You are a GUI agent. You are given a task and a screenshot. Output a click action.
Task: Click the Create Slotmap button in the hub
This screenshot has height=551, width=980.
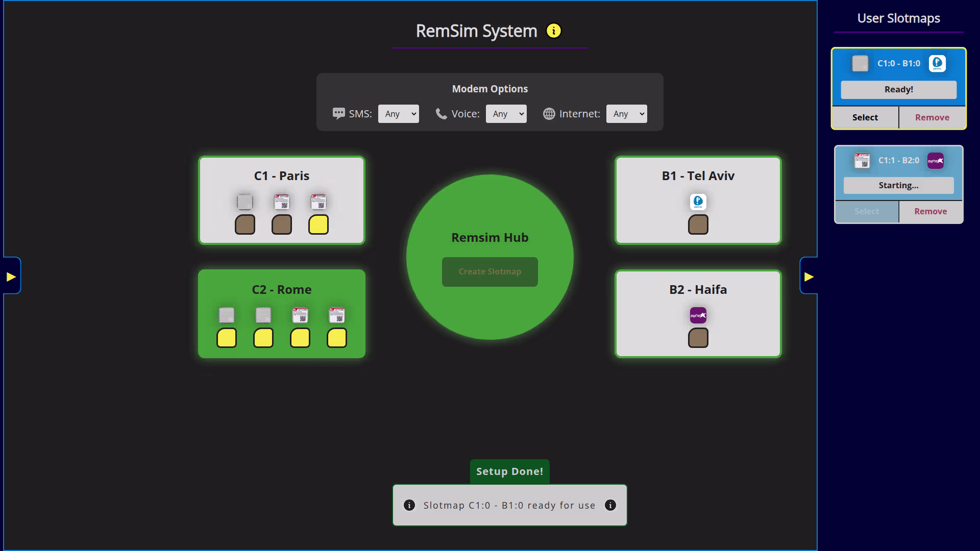[489, 271]
